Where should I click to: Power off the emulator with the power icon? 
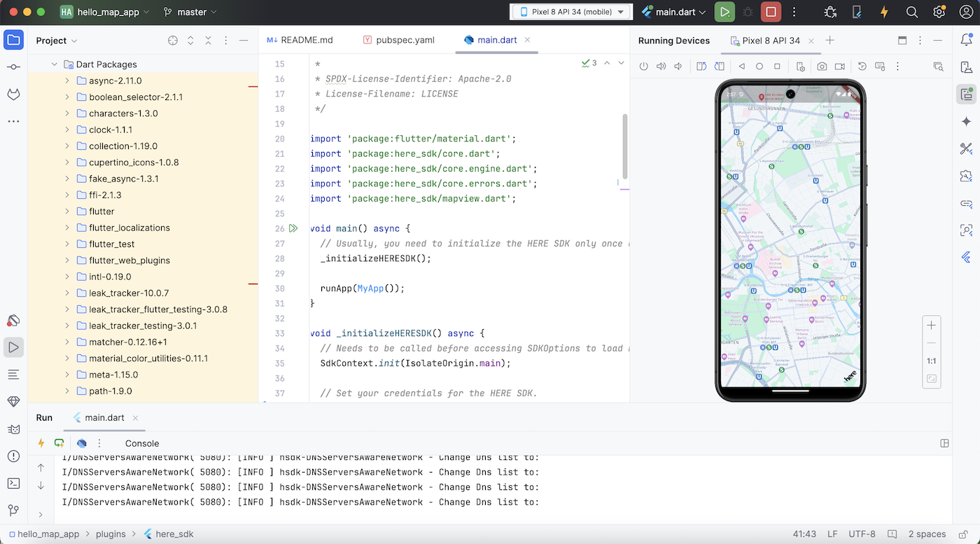pyautogui.click(x=644, y=67)
